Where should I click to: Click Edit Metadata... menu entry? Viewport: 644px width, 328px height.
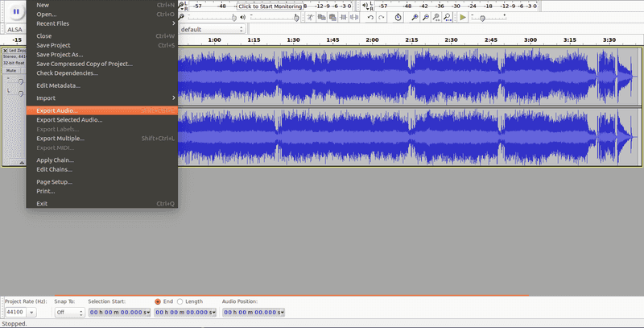pos(59,85)
